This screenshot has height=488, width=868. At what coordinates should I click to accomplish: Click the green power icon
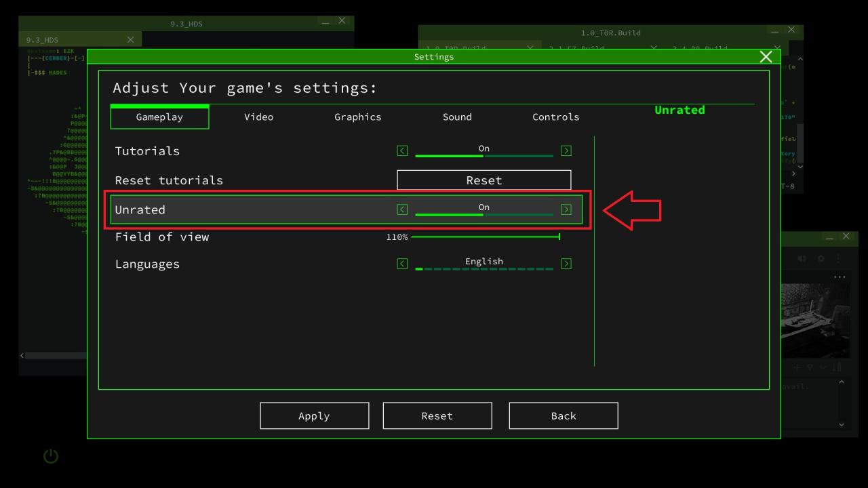(x=51, y=456)
